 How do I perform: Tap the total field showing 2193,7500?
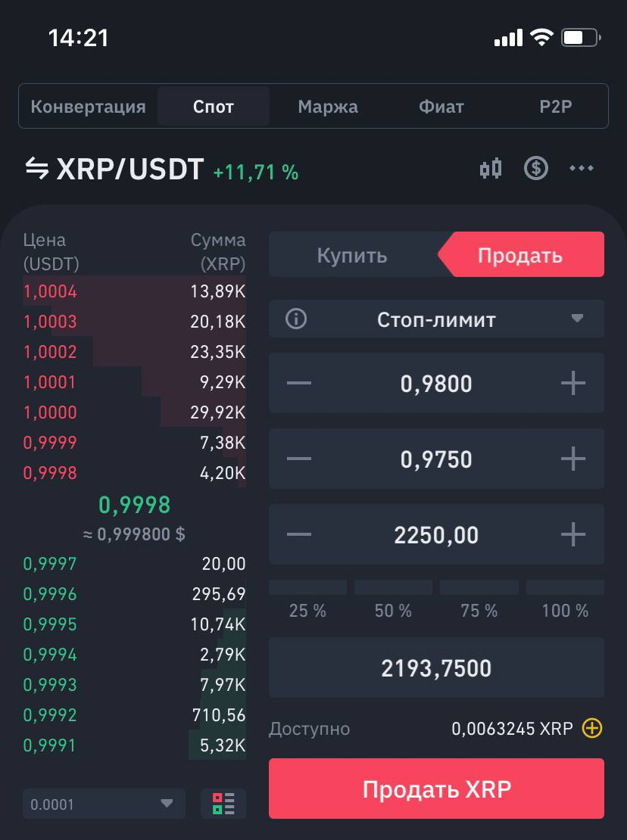point(436,667)
